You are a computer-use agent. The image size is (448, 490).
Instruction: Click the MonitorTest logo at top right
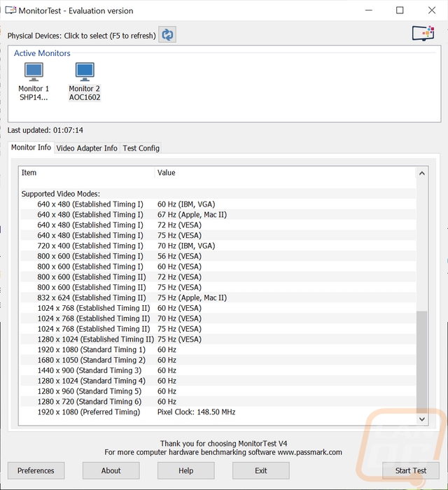(423, 34)
